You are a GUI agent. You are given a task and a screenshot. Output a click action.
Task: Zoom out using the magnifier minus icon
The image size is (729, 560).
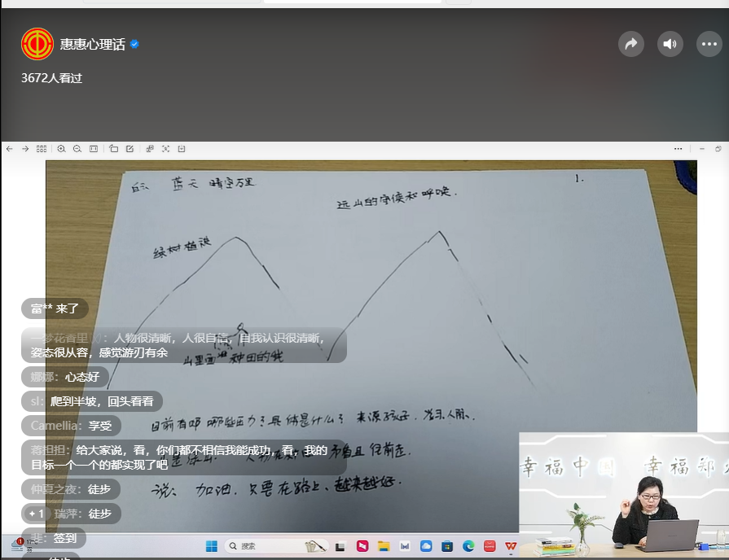click(x=77, y=149)
